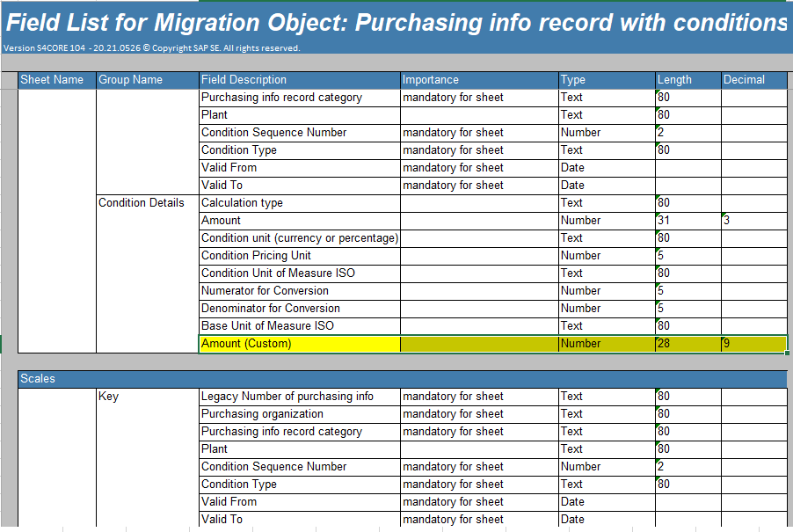Select Valid To in the Scales section
The width and height of the screenshot is (793, 532).
300,520
